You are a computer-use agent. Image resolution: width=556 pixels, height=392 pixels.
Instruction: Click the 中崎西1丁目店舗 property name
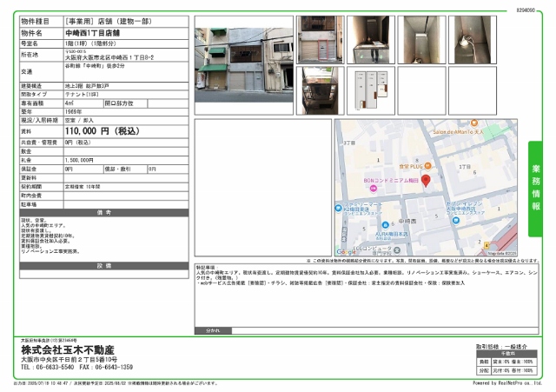tap(94, 31)
